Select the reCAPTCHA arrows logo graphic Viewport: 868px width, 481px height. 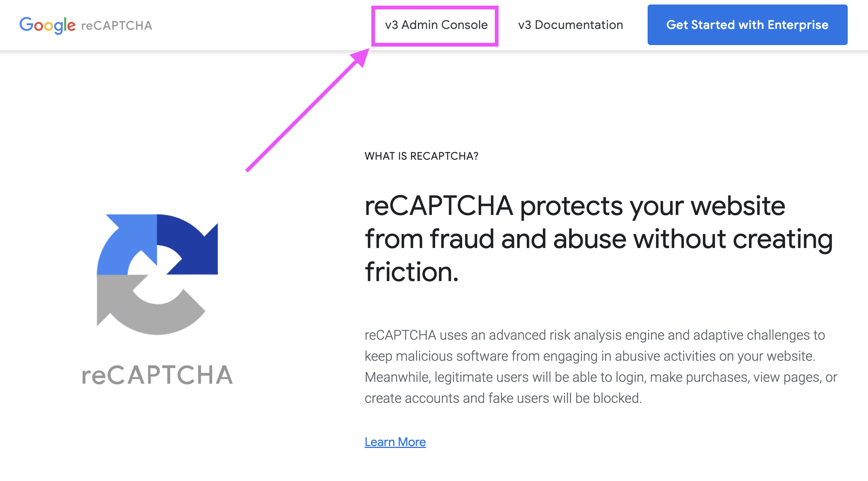click(158, 274)
